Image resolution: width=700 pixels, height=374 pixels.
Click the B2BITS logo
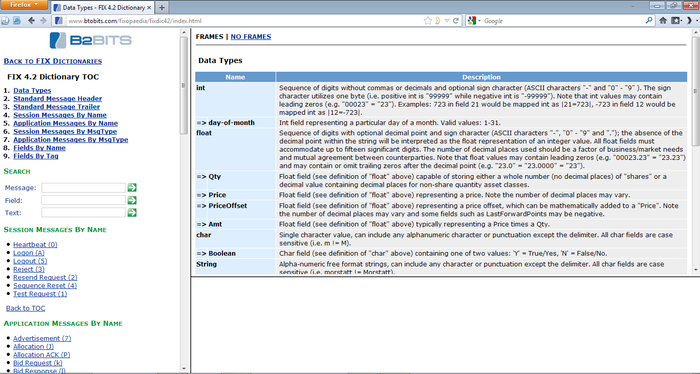pos(91,40)
